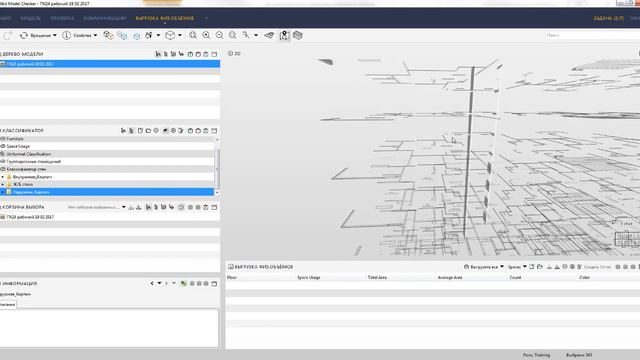Image resolution: width=640 pixels, height=360 pixels.
Task: Select Furniture classification row
Action: [x=107, y=139]
